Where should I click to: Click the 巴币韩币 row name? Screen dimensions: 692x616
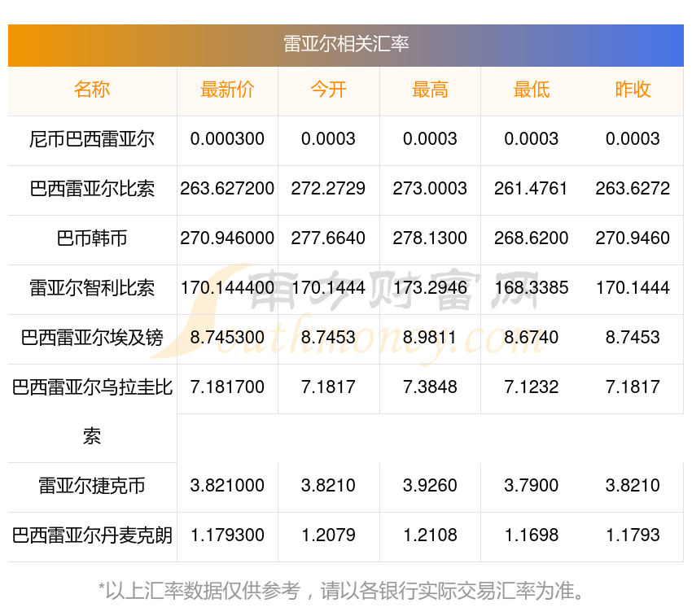(92, 238)
